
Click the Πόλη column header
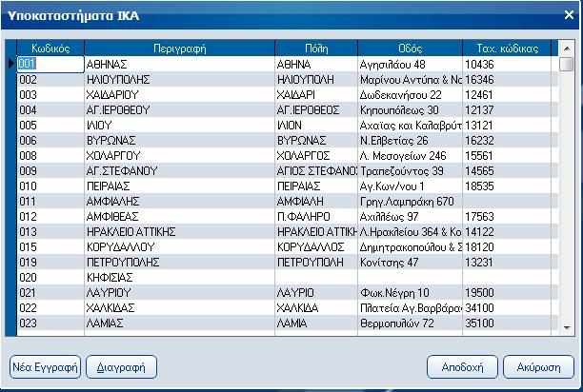click(316, 49)
